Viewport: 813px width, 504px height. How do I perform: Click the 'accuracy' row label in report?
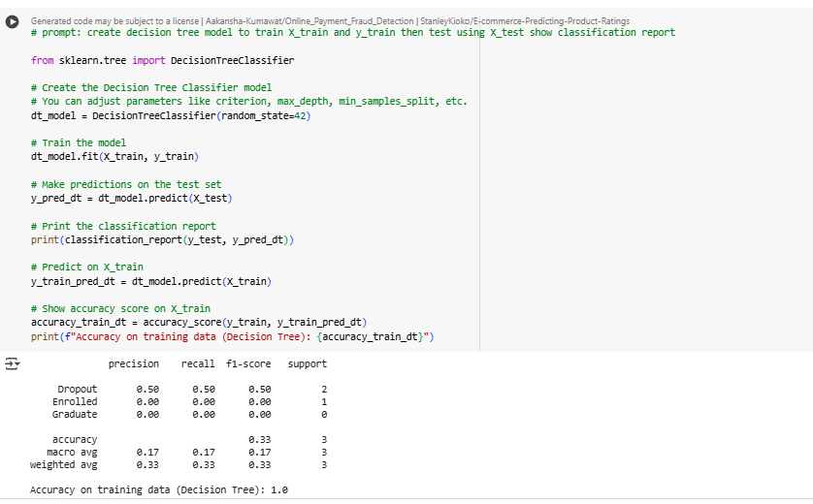pyautogui.click(x=75, y=440)
